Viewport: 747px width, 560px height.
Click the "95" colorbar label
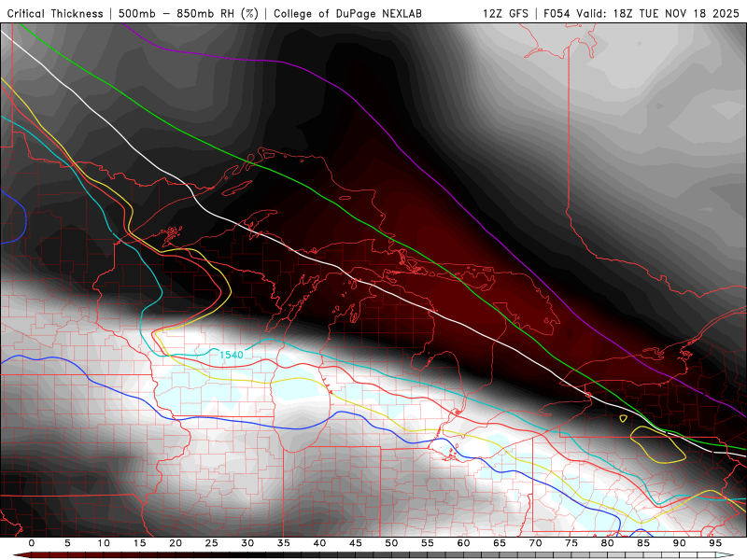pos(715,543)
